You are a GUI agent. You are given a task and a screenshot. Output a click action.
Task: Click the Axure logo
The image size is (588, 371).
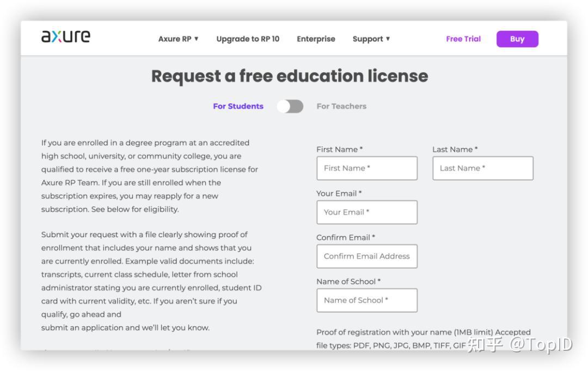click(65, 36)
